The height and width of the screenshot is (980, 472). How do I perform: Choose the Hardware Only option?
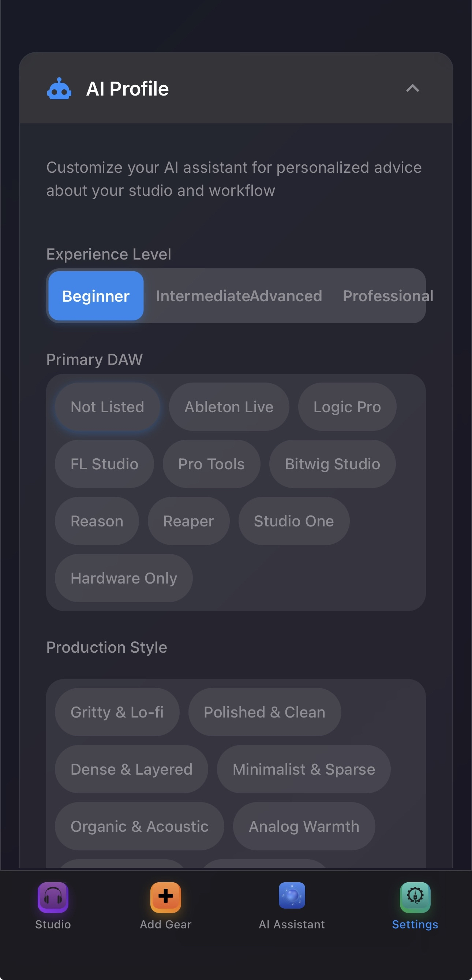click(x=123, y=578)
